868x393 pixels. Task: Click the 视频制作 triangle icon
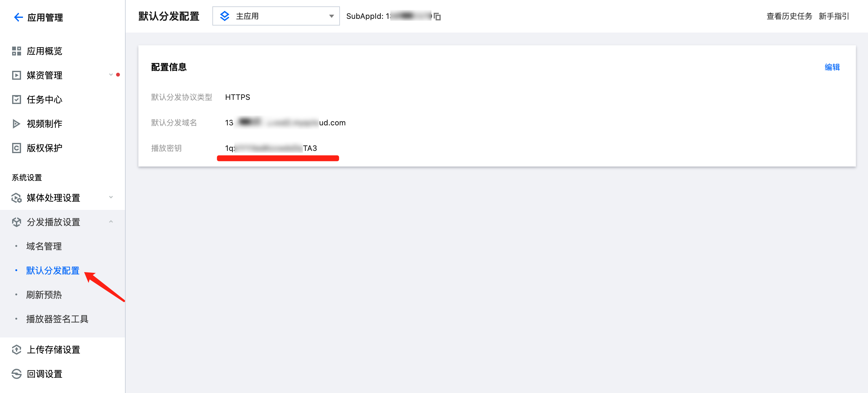point(17,124)
